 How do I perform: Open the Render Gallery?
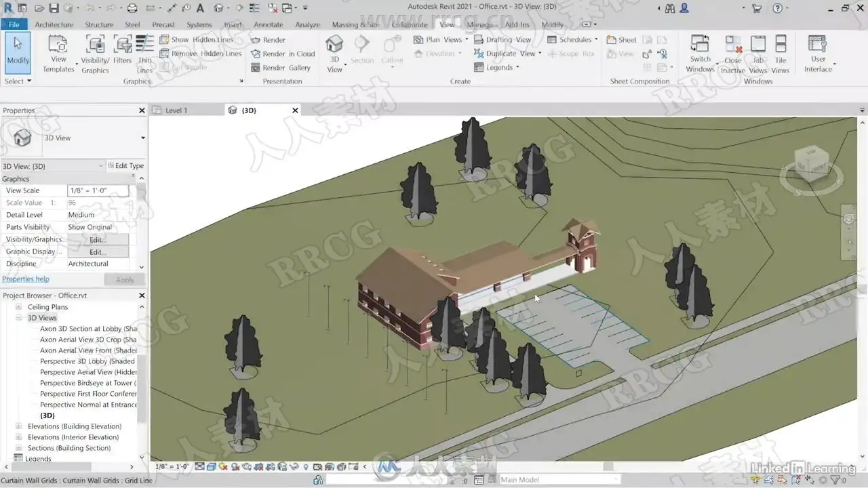[x=281, y=68]
